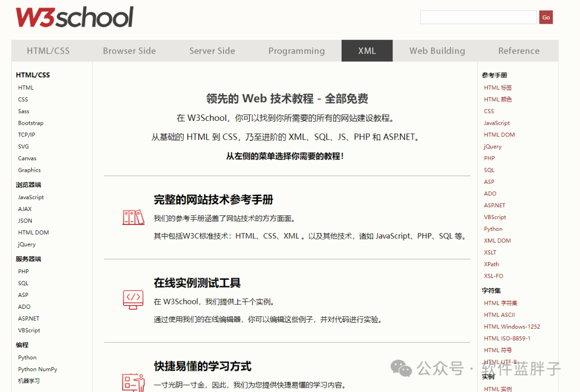This screenshot has height=392, width=580.
Task: Open jQuery reference in right sidebar
Action: 492,147
